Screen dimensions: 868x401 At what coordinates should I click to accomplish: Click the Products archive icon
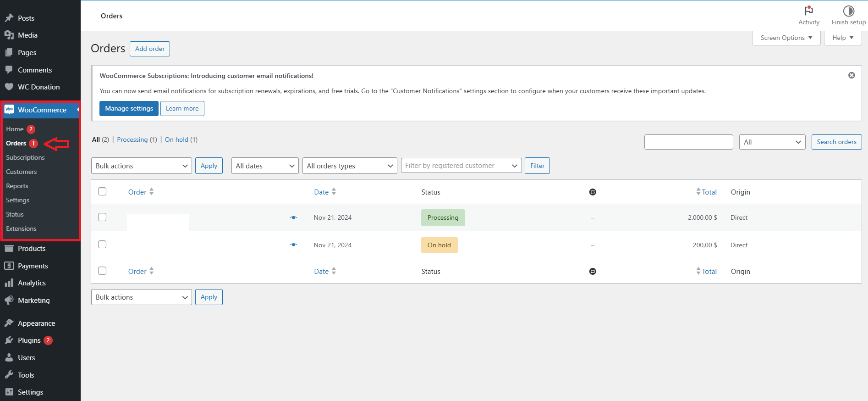coord(9,248)
